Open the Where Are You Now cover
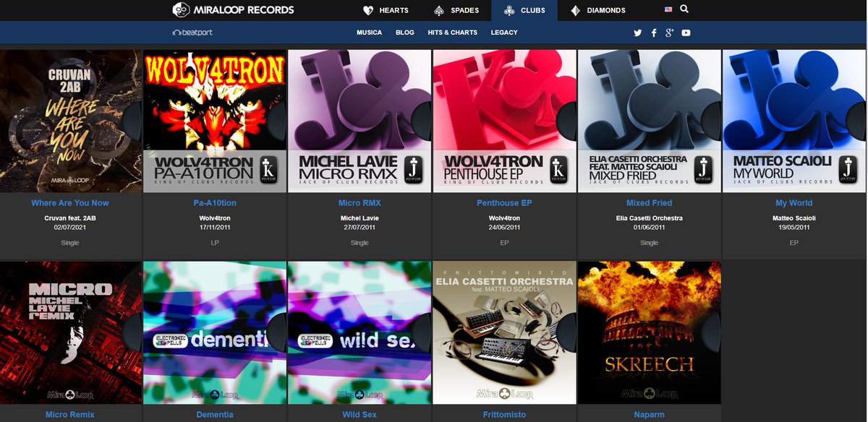The height and width of the screenshot is (422, 868). (71, 121)
